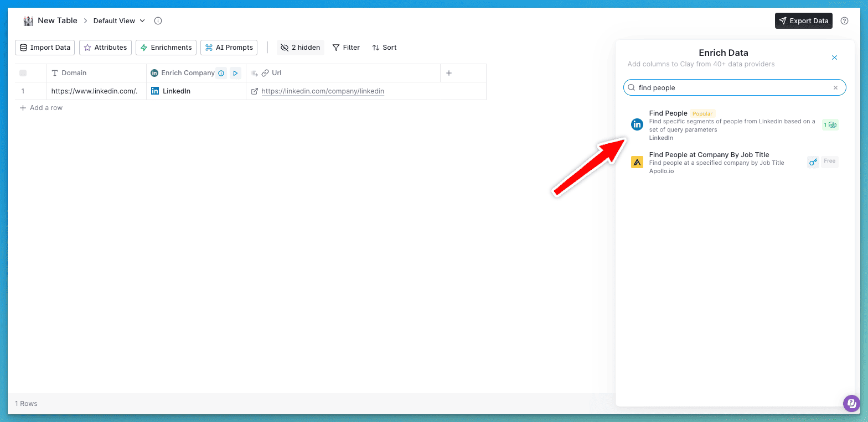
Task: Click the help question mark icon
Action: click(x=844, y=21)
